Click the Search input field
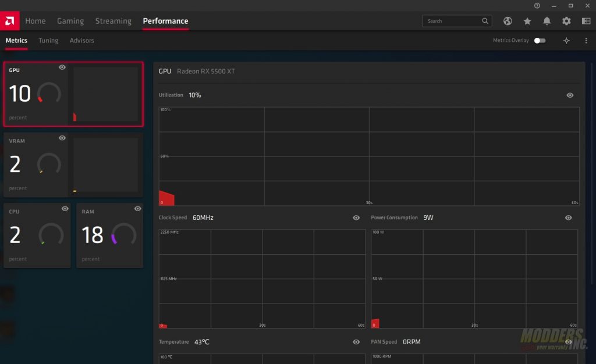 point(457,21)
